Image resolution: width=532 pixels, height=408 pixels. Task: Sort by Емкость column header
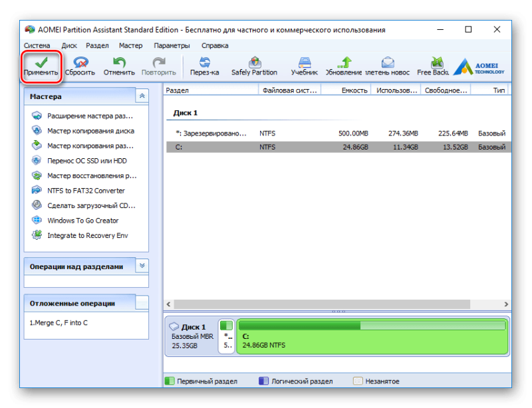point(346,90)
